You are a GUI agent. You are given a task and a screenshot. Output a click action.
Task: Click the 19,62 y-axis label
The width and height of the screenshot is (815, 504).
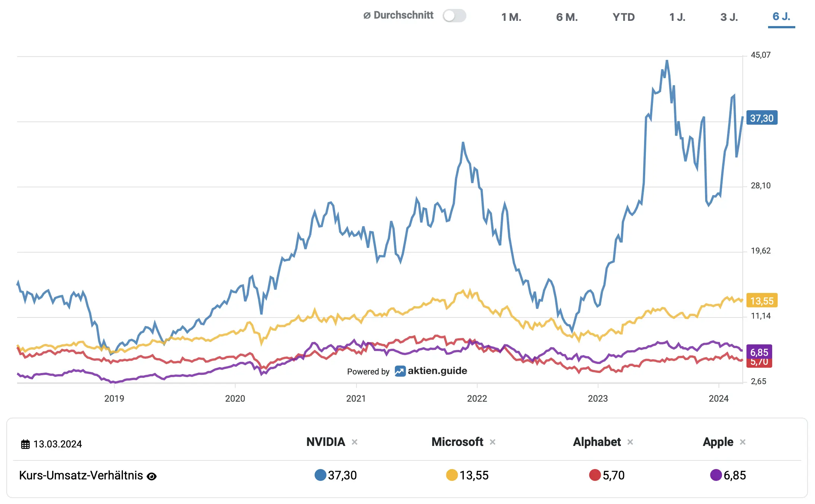[x=761, y=251]
